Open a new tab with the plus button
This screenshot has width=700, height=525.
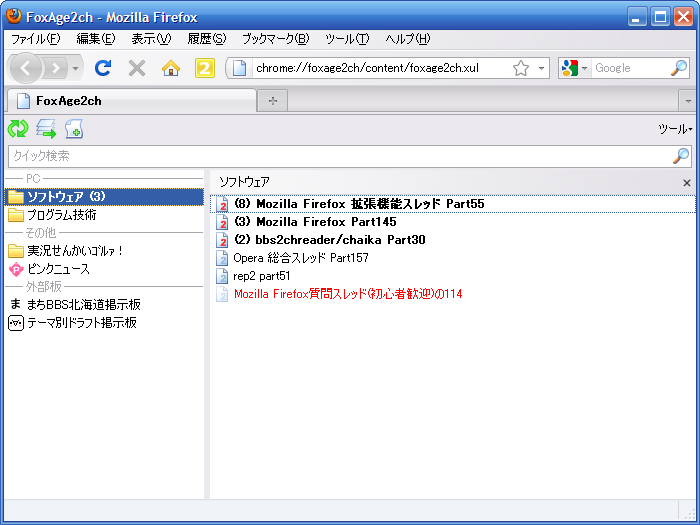click(x=273, y=101)
